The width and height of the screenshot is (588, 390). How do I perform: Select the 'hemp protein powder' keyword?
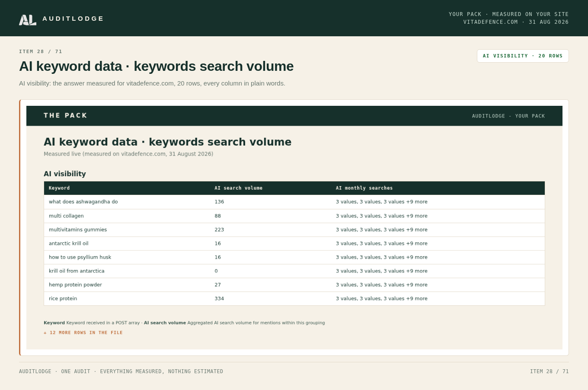75,285
